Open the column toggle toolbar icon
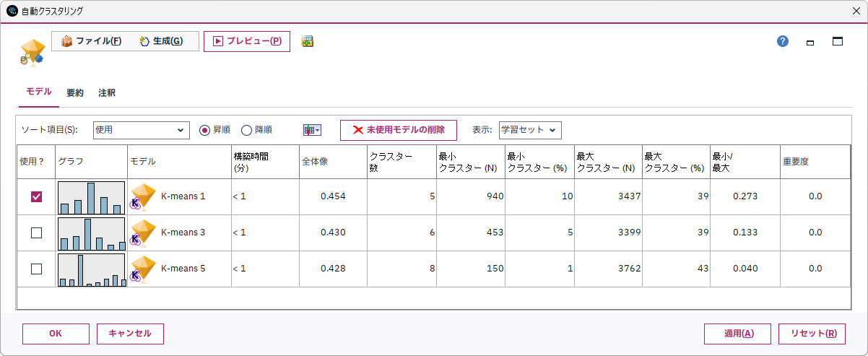The image size is (868, 356). pos(312,130)
